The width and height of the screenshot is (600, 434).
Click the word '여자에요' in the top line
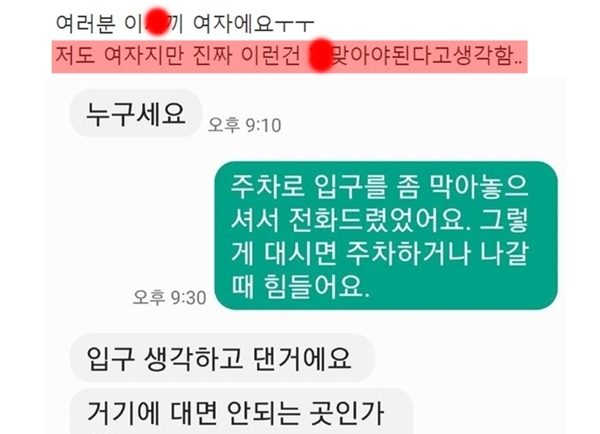(x=233, y=23)
